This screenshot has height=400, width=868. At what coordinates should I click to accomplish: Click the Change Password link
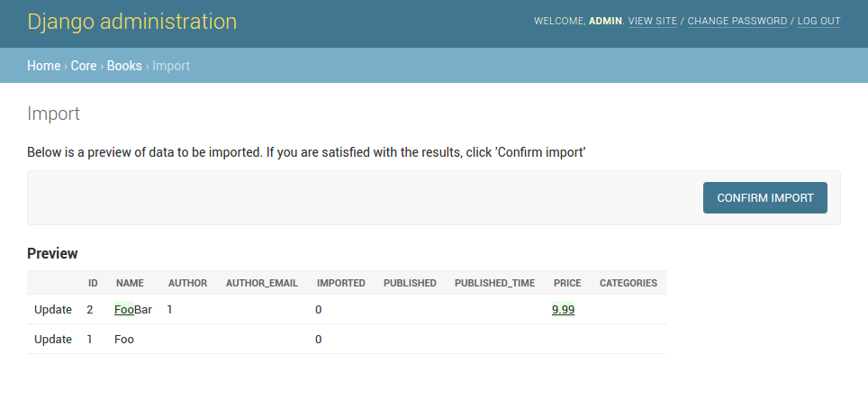click(737, 21)
